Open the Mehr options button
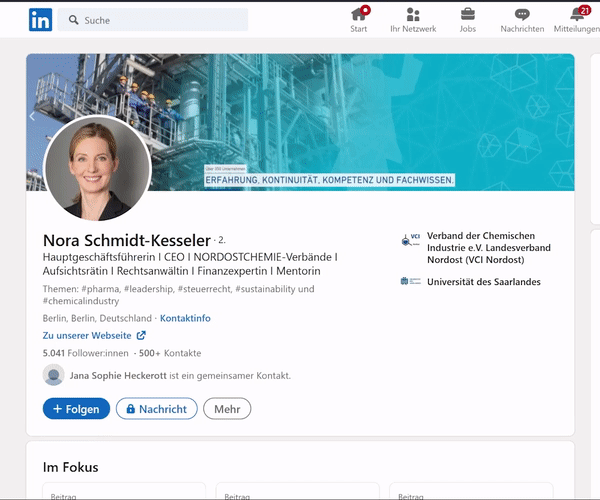 tap(227, 409)
